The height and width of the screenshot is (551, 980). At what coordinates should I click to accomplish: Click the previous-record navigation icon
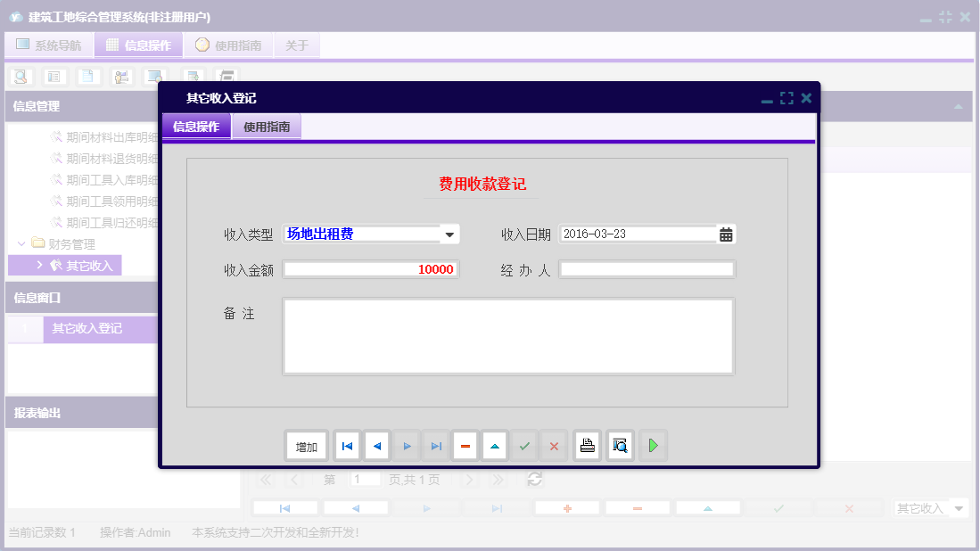[x=376, y=445]
